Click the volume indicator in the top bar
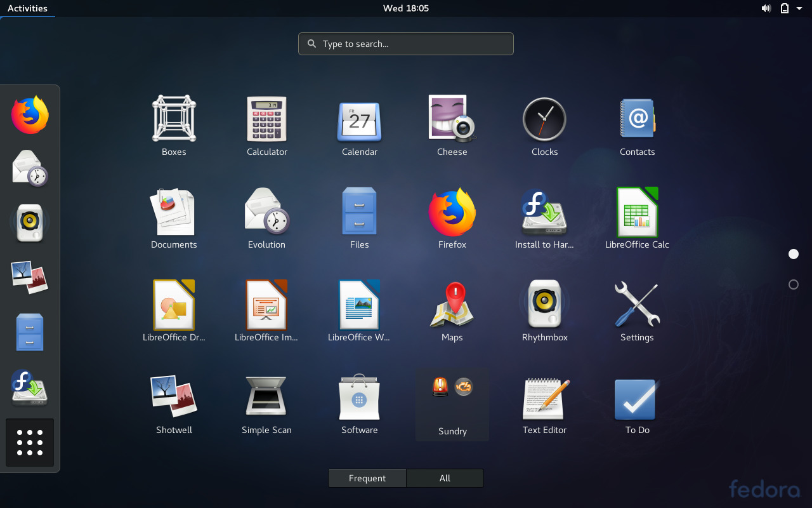The image size is (812, 508). click(766, 8)
